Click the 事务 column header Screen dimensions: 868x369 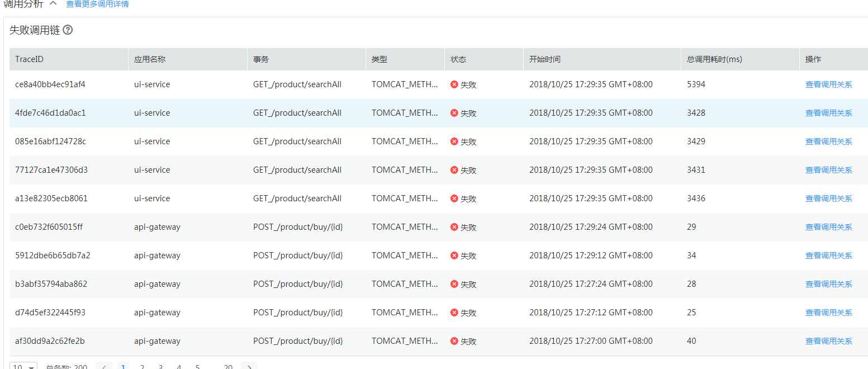pyautogui.click(x=306, y=59)
